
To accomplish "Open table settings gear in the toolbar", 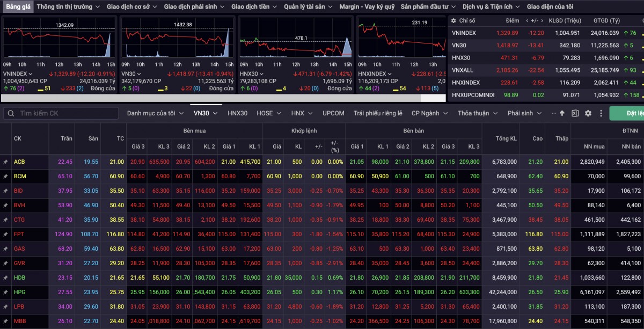I will [x=588, y=113].
